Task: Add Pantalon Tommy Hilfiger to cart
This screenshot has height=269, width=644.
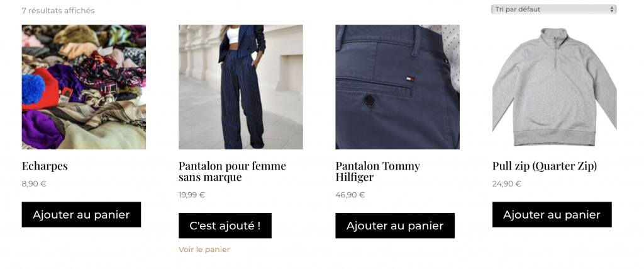Action: click(x=395, y=226)
